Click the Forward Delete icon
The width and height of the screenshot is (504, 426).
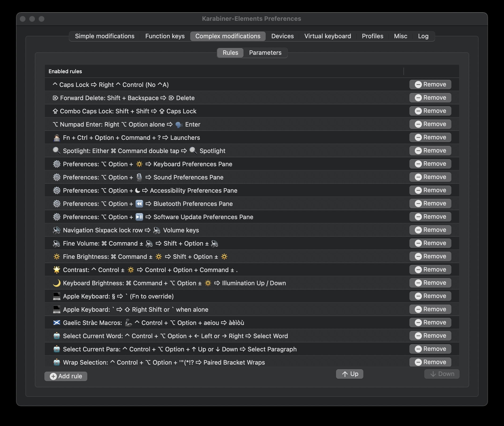coord(55,97)
